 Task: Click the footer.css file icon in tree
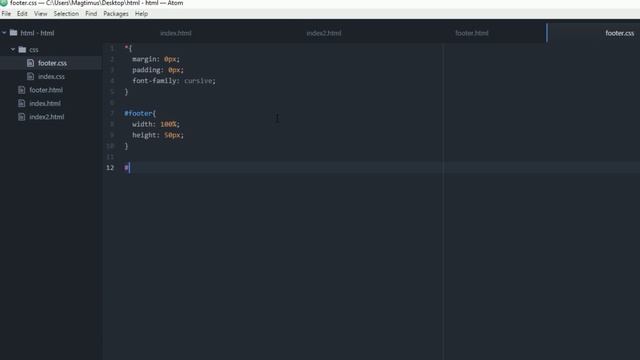[x=30, y=63]
